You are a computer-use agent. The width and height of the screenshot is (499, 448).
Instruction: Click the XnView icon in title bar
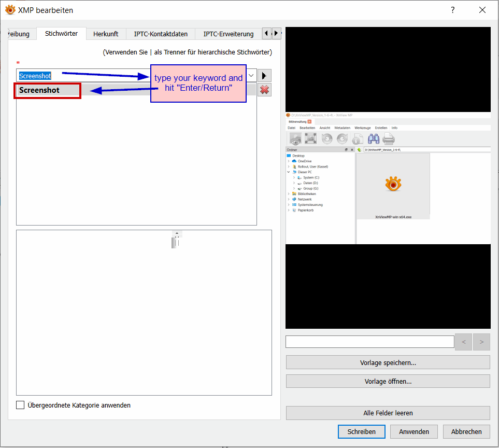(10, 10)
